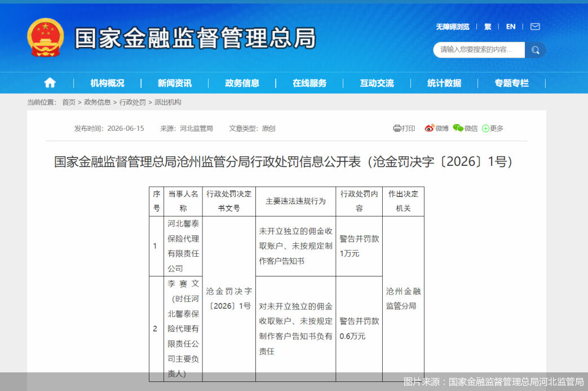This screenshot has width=588, height=391.
Task: Click source text 河北监管局
Action: [x=196, y=128]
